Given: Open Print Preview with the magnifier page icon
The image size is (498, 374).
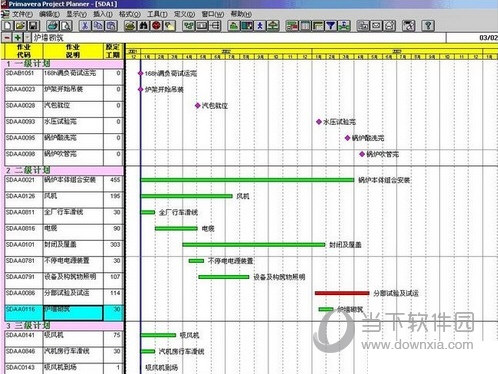Looking at the screenshot, I should (x=66, y=26).
